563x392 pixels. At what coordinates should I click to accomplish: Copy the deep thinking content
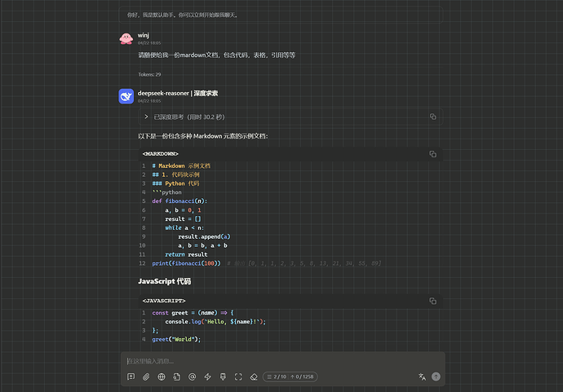(x=433, y=117)
